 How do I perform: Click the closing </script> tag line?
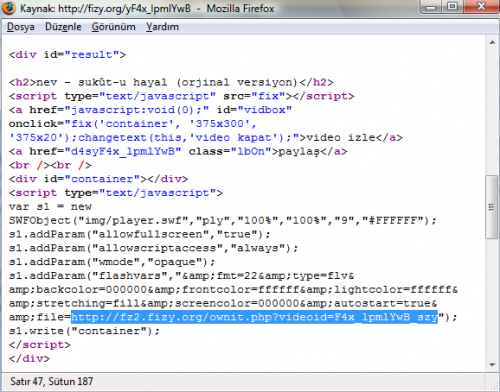(x=40, y=345)
